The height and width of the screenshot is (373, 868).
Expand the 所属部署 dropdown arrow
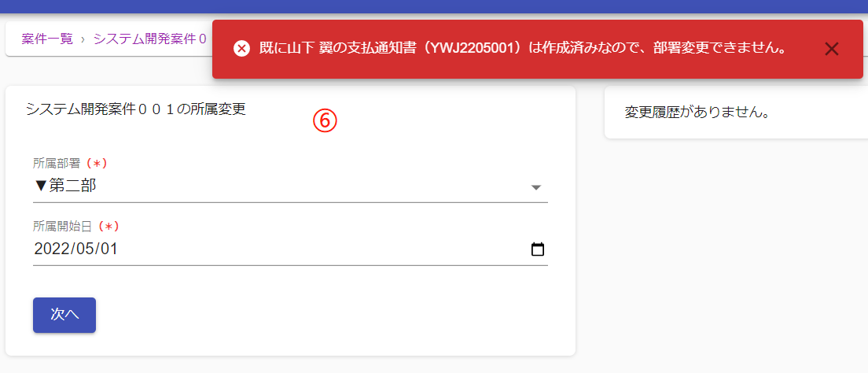[x=535, y=187]
